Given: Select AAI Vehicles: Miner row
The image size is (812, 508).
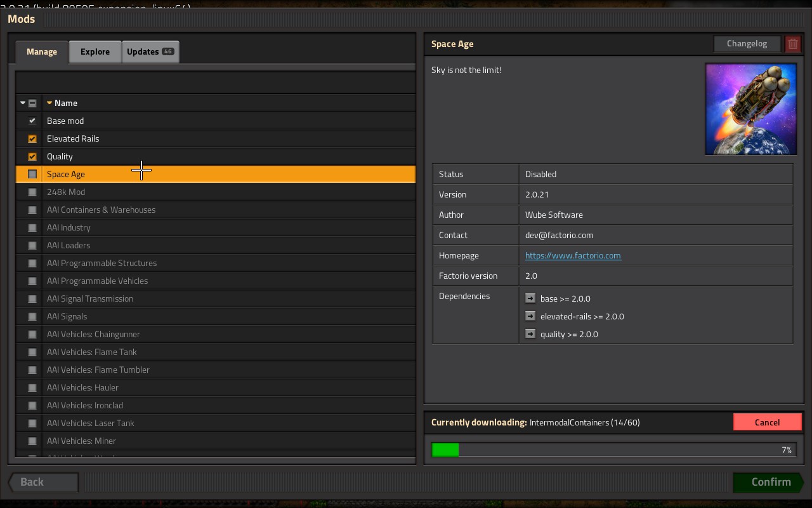Looking at the screenshot, I should point(216,441).
